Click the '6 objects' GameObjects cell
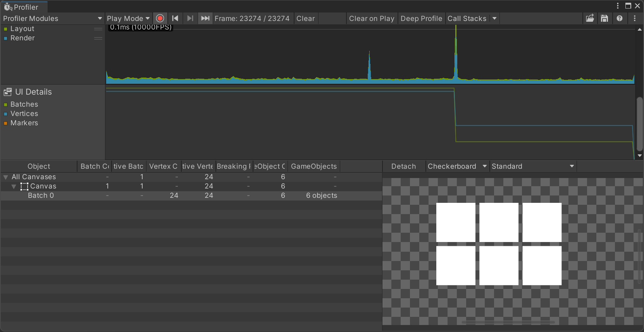The width and height of the screenshot is (644, 332). click(x=322, y=195)
